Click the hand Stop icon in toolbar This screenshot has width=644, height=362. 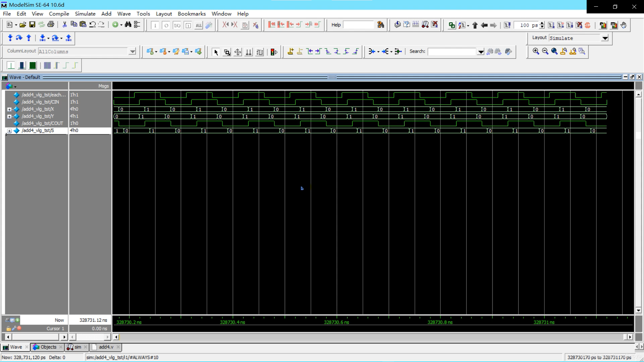[x=624, y=25]
